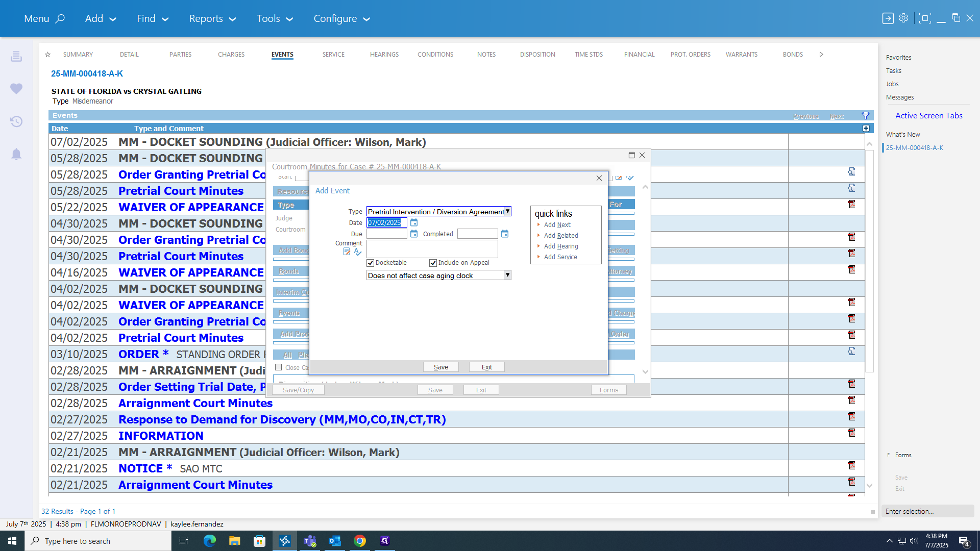The image size is (980, 551).
Task: Click the add event plus icon in header
Action: point(866,129)
